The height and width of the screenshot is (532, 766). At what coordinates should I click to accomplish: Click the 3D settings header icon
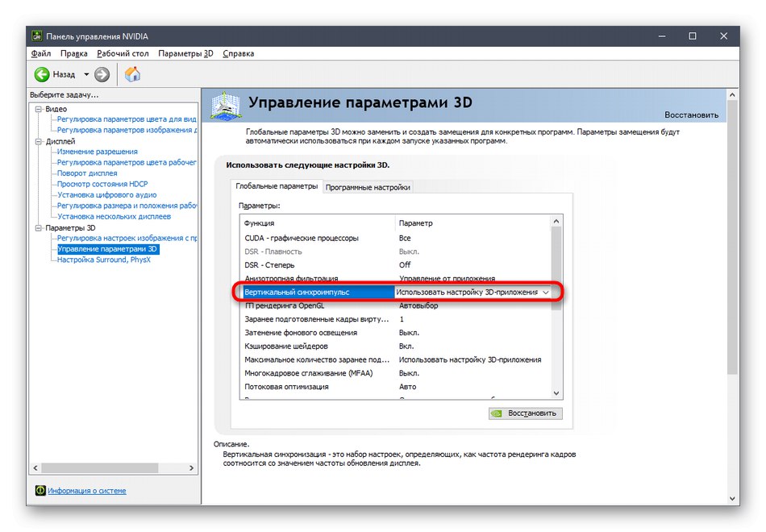point(225,106)
